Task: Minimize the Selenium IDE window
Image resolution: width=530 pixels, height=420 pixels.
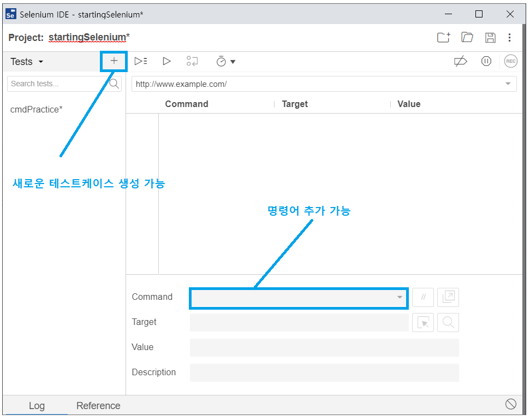Action: pos(448,14)
